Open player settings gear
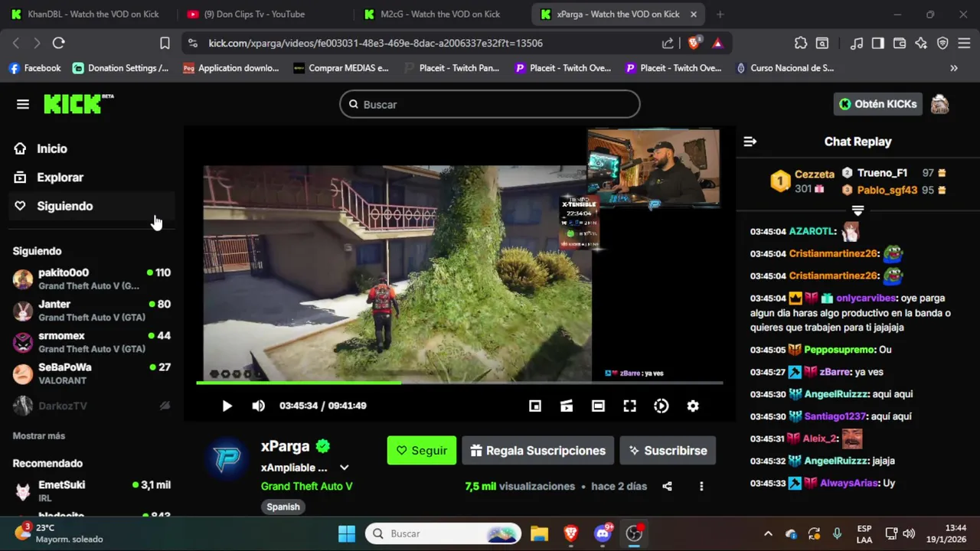The image size is (980, 551). click(x=693, y=406)
